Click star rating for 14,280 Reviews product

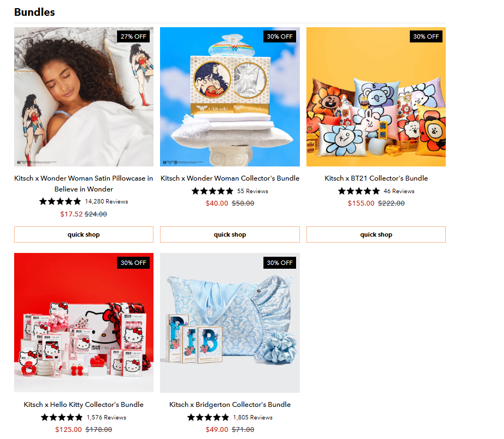[x=60, y=201]
